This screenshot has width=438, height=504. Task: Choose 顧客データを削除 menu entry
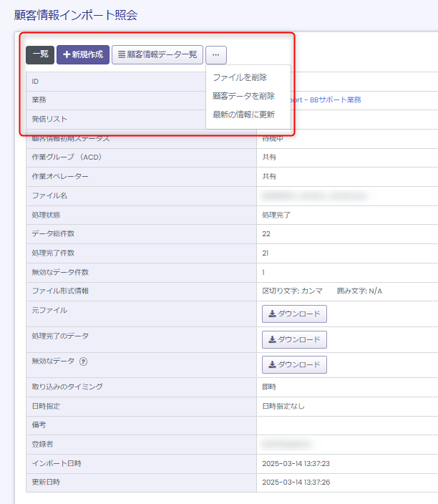pyautogui.click(x=243, y=96)
